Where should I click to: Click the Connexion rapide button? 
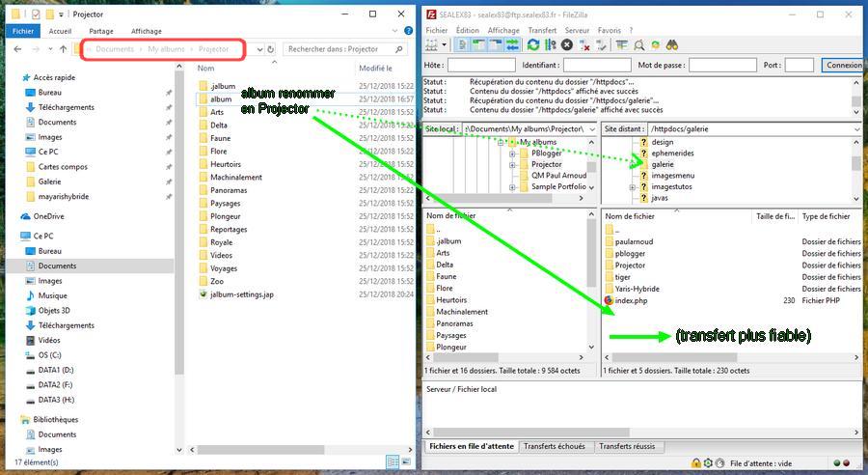pyautogui.click(x=843, y=65)
